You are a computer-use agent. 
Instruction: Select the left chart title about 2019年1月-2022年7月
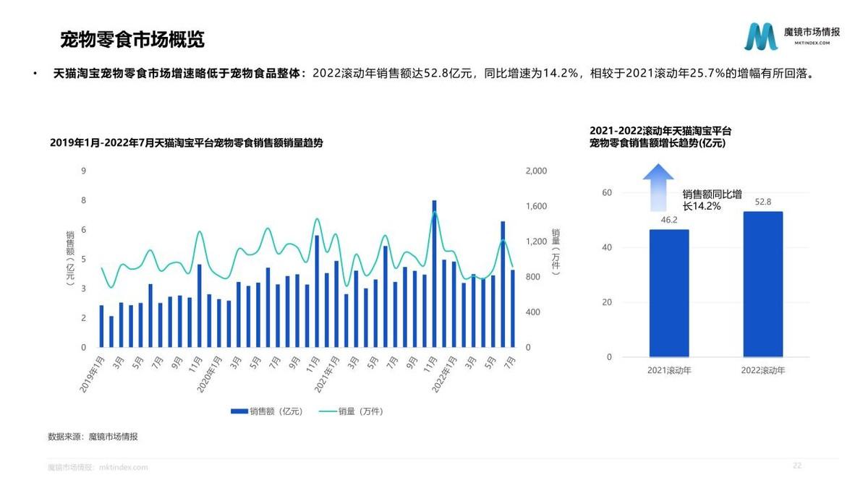coord(186,143)
